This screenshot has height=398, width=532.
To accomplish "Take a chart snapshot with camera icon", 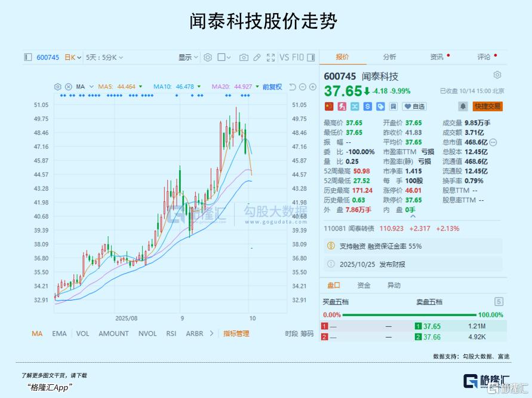I will [244, 57].
